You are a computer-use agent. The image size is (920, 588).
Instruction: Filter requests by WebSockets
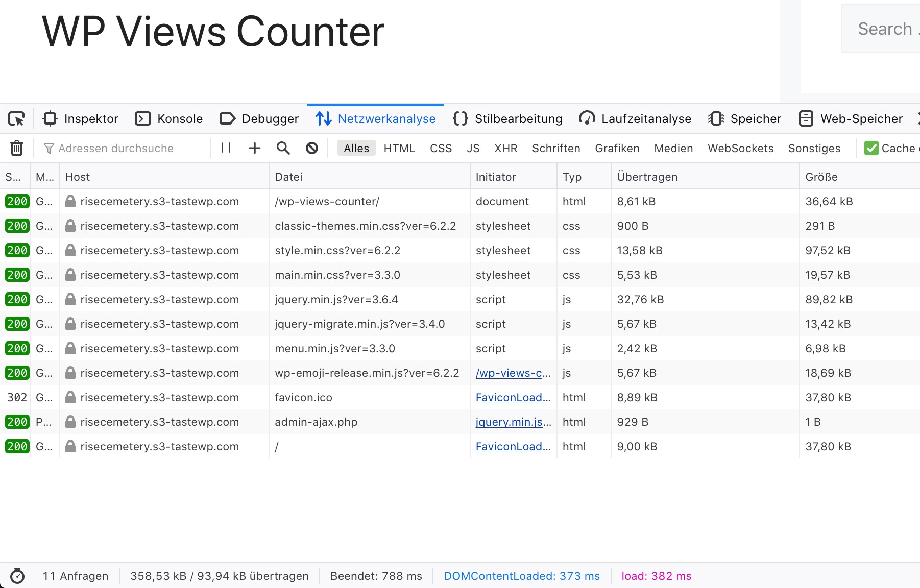click(x=740, y=148)
